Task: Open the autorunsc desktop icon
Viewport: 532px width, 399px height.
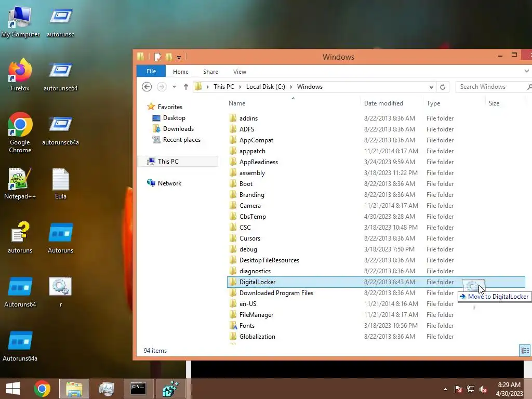Action: pyautogui.click(x=60, y=22)
